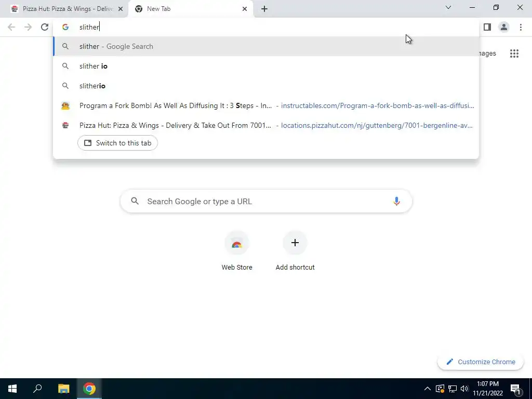This screenshot has width=532, height=399.
Task: Click the Google G icon in the address bar
Action: (x=65, y=27)
